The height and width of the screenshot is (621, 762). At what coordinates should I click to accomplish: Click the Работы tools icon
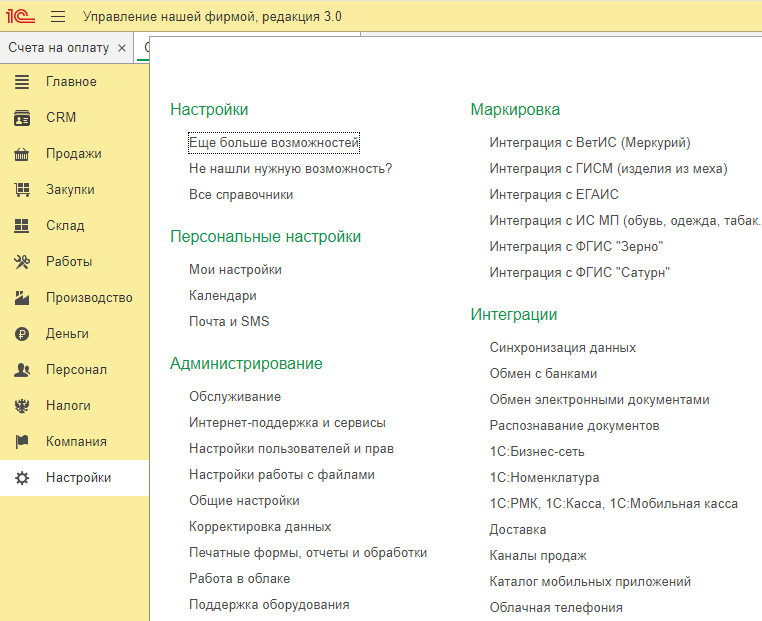pos(22,262)
